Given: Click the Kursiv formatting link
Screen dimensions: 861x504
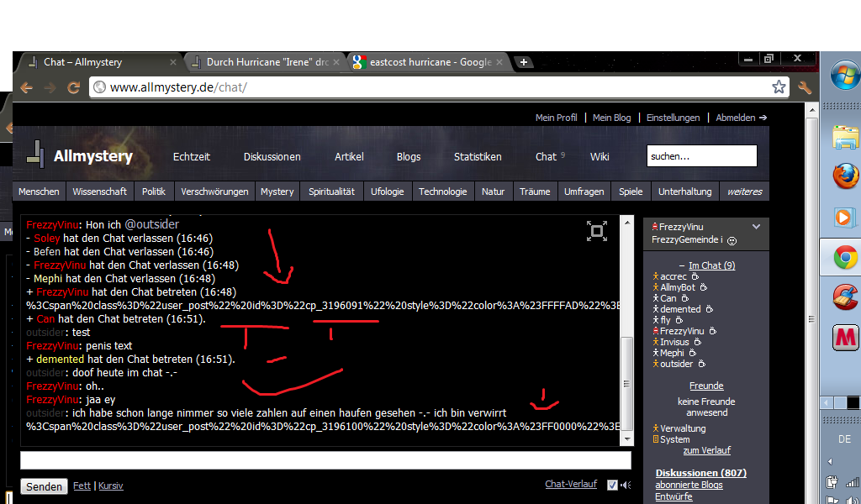Looking at the screenshot, I should [x=111, y=486].
